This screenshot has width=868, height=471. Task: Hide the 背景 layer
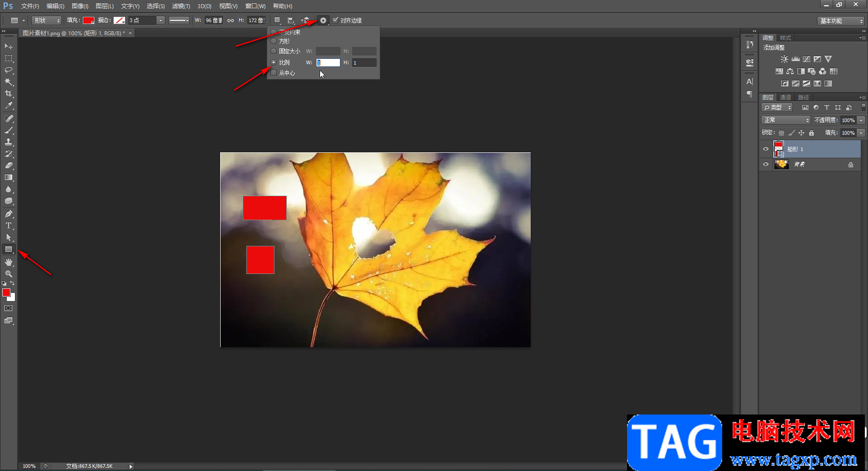tap(766, 165)
